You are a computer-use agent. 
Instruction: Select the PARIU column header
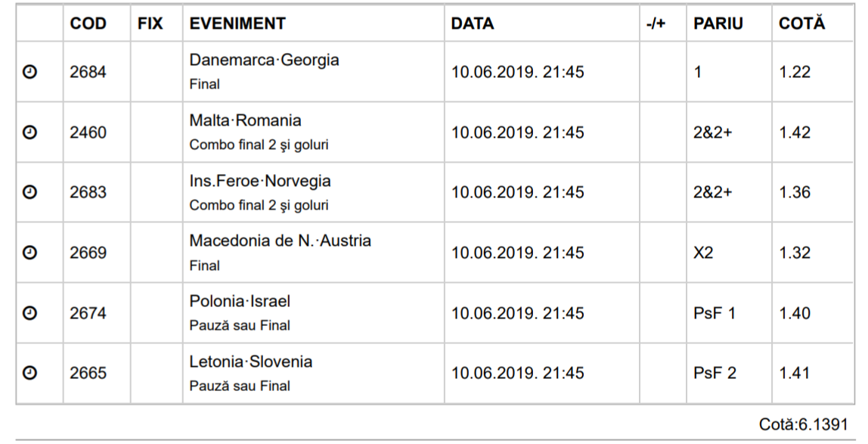tap(718, 23)
